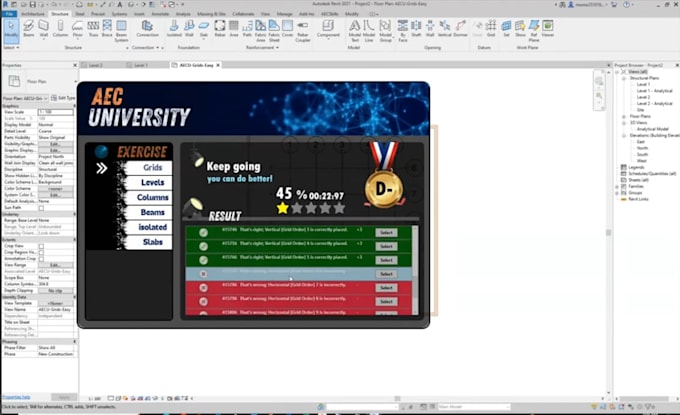Open the work plane Viewer
Screen dimensions: 680x415
[x=548, y=29]
